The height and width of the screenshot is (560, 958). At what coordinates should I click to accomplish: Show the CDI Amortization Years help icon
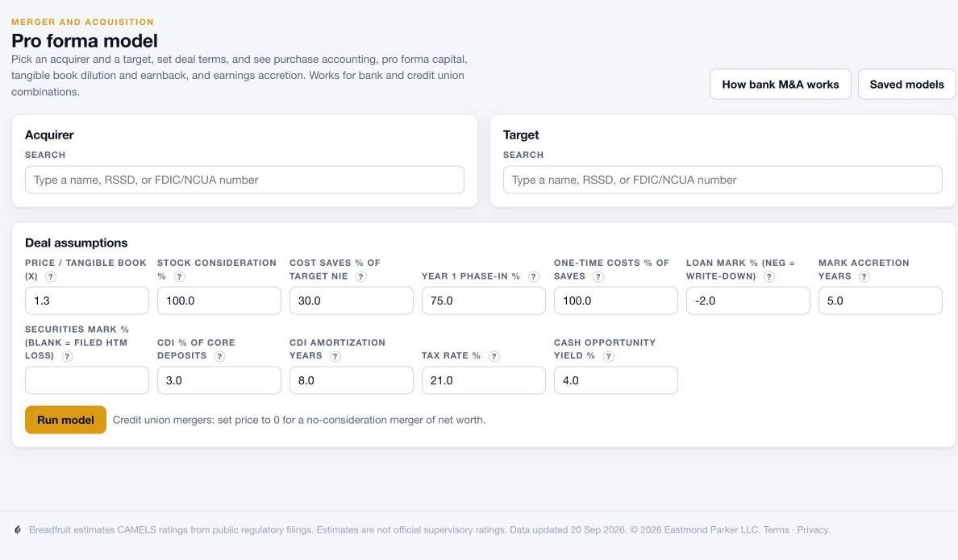[335, 356]
